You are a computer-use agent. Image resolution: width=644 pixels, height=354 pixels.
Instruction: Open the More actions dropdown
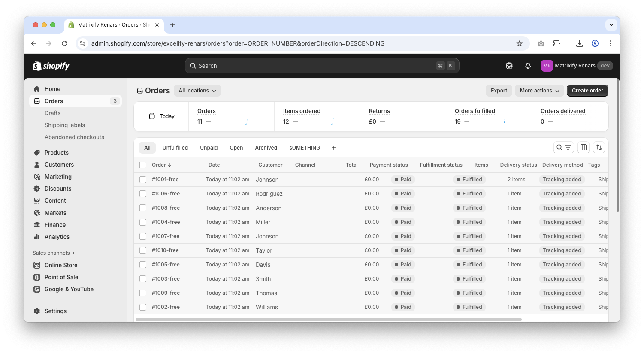click(539, 91)
